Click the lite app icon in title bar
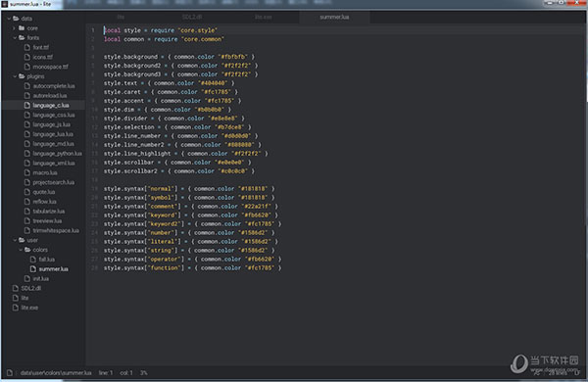This screenshot has height=382, width=588. pos(5,4)
